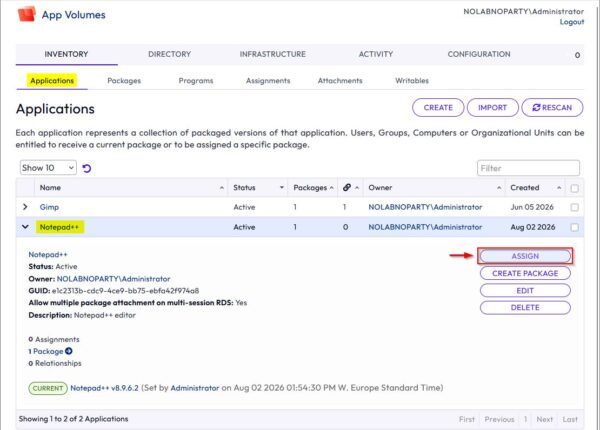The height and width of the screenshot is (430, 600).
Task: Click the NOLABNOPARTY\Administrator username at top
Action: coord(523,11)
